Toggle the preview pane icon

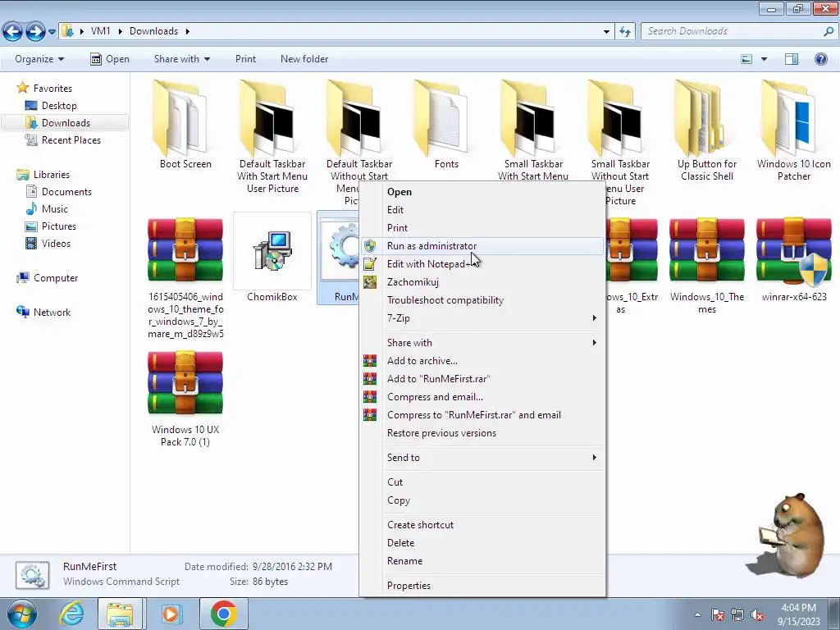coord(792,59)
